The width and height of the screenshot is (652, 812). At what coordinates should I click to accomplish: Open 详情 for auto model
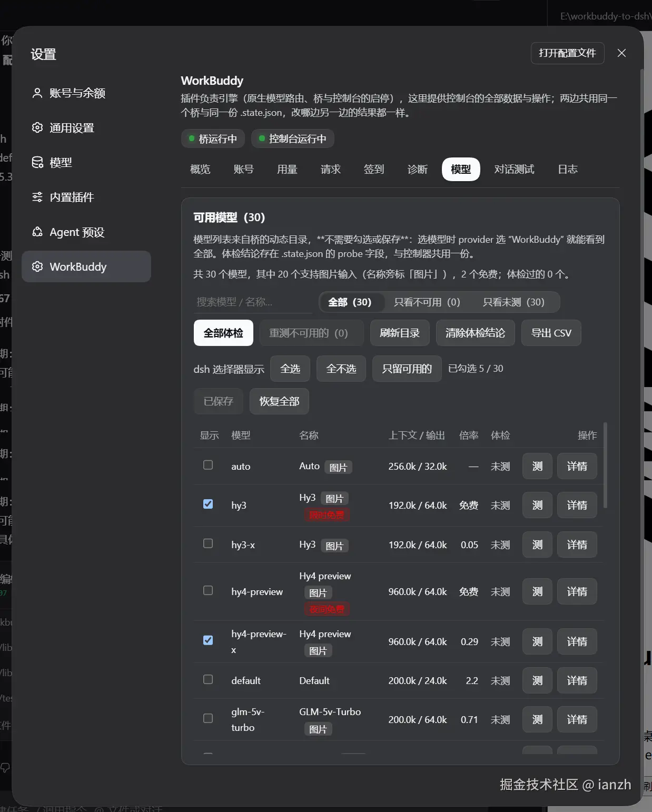(x=577, y=466)
